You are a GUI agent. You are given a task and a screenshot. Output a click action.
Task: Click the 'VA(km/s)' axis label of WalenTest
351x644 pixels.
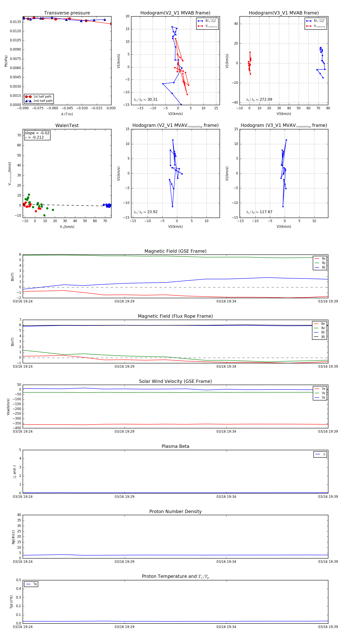coord(67,227)
